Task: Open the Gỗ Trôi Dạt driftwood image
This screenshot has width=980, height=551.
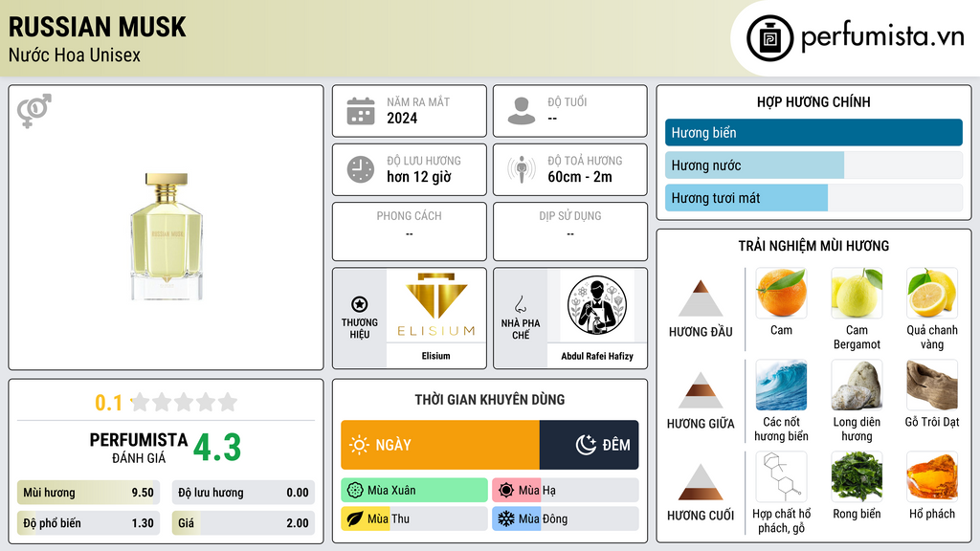Action: click(x=932, y=385)
